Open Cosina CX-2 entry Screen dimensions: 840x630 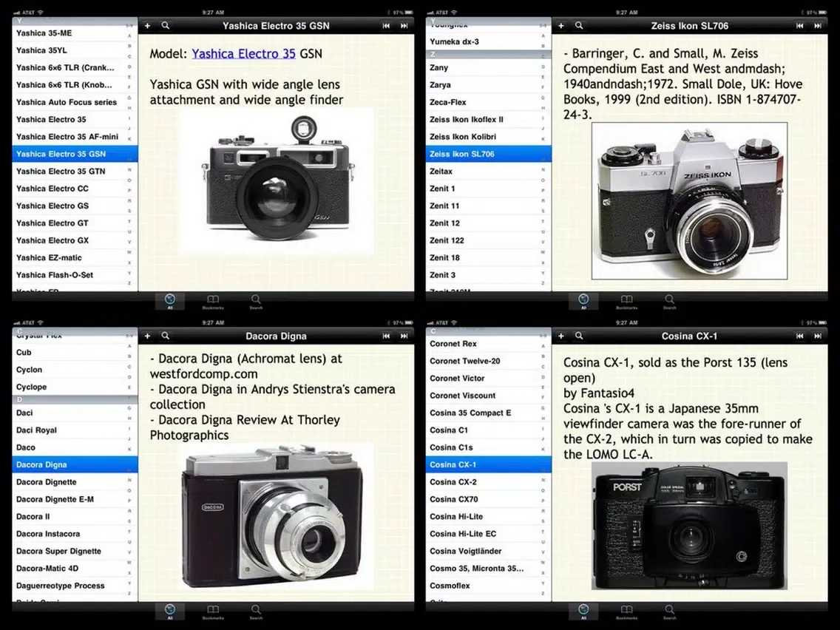pos(488,482)
